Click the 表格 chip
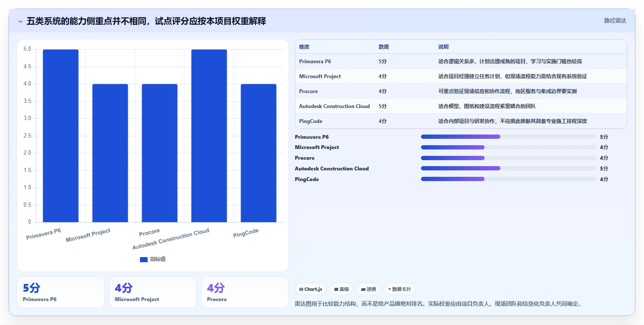Image resolution: width=644 pixels, height=325 pixels. coord(341,289)
